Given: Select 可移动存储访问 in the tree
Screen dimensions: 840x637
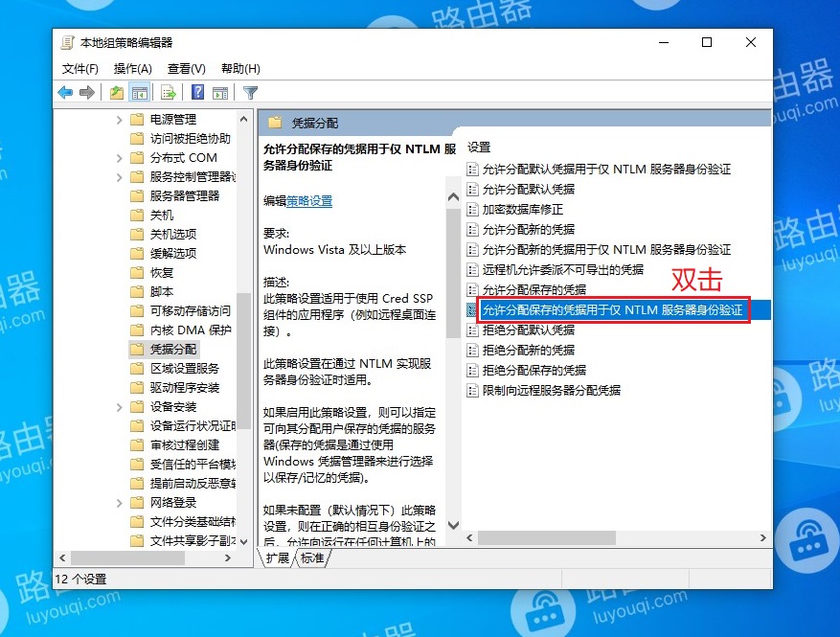Looking at the screenshot, I should (x=191, y=310).
